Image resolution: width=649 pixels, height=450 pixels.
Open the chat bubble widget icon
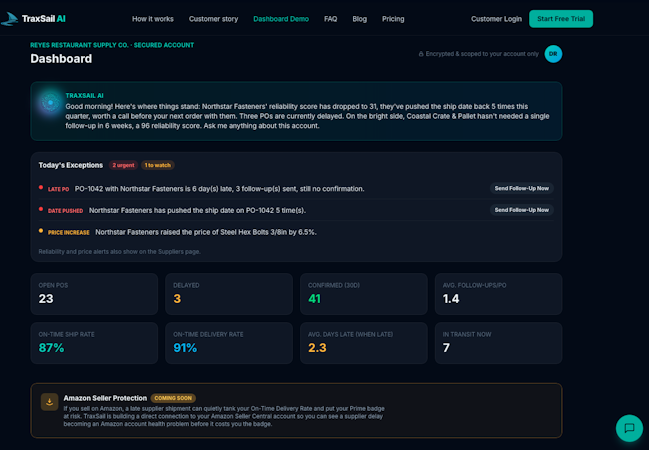629,428
